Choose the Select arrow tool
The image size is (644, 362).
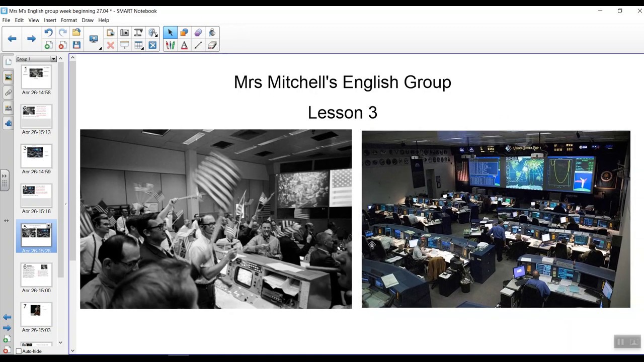pos(170,33)
